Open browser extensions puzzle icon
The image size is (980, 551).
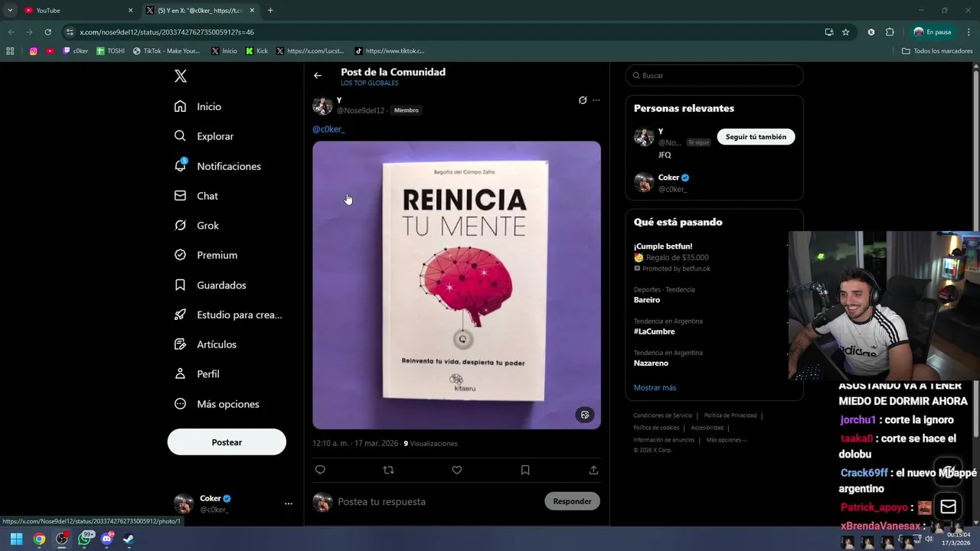tap(890, 32)
